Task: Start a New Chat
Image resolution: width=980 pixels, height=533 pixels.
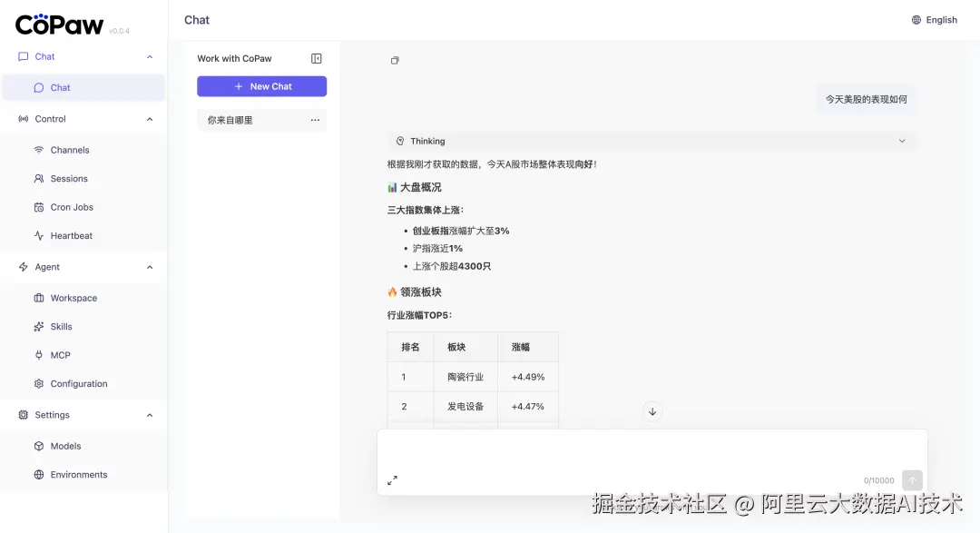Action: (261, 85)
